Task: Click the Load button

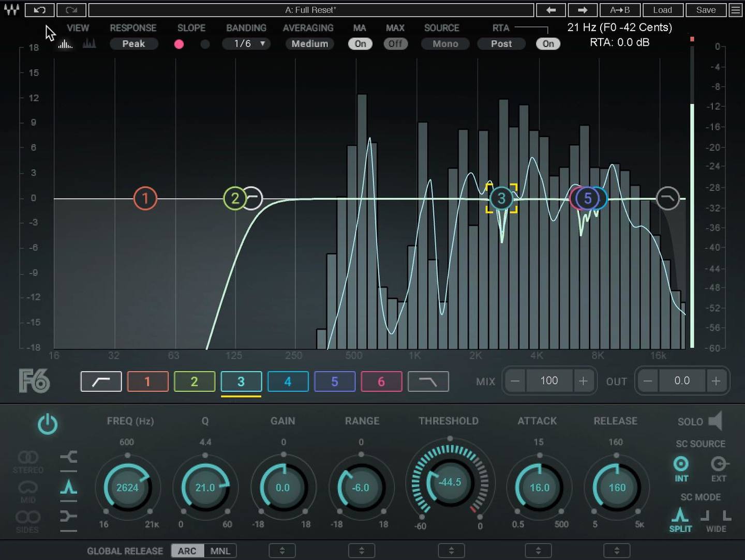Action: click(x=662, y=10)
